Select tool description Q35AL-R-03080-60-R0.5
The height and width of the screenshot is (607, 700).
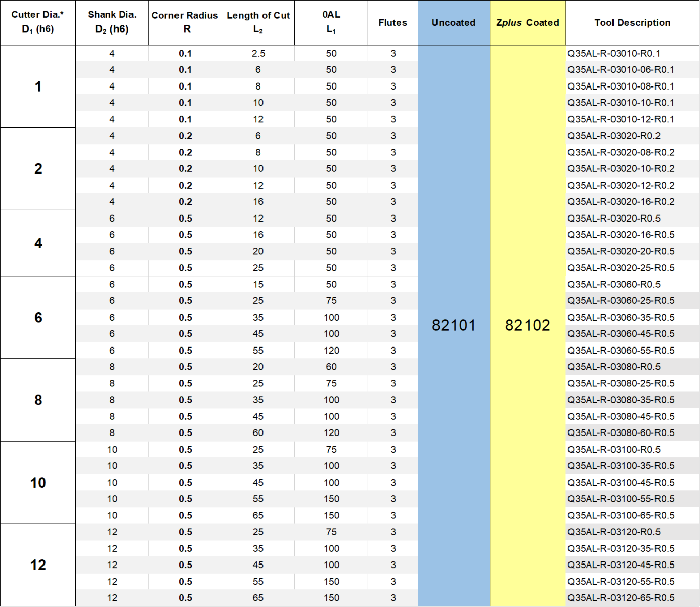[621, 433]
